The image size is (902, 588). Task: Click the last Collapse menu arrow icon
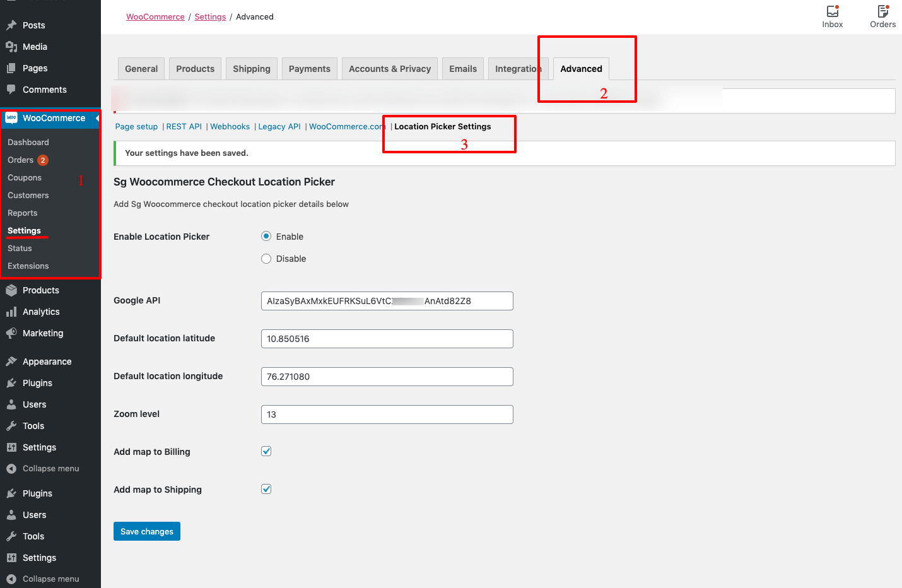point(11,579)
